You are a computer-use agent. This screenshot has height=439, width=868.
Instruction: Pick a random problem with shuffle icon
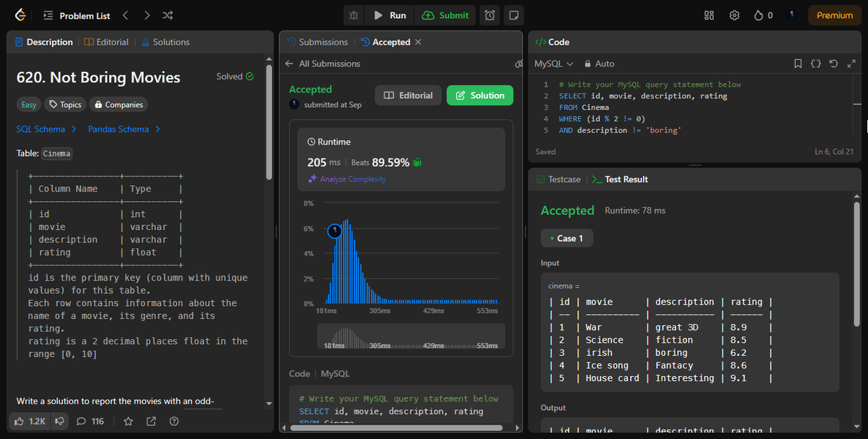pyautogui.click(x=168, y=15)
